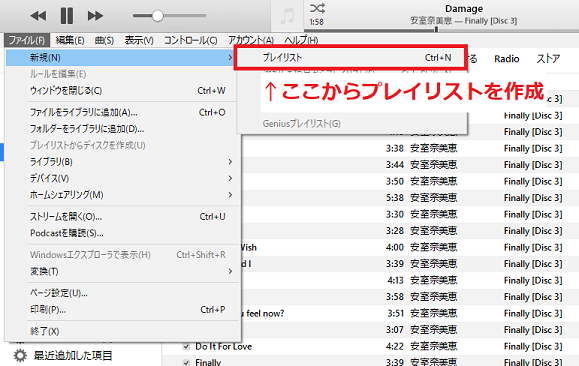Click the Damage now-playing title

point(464,8)
